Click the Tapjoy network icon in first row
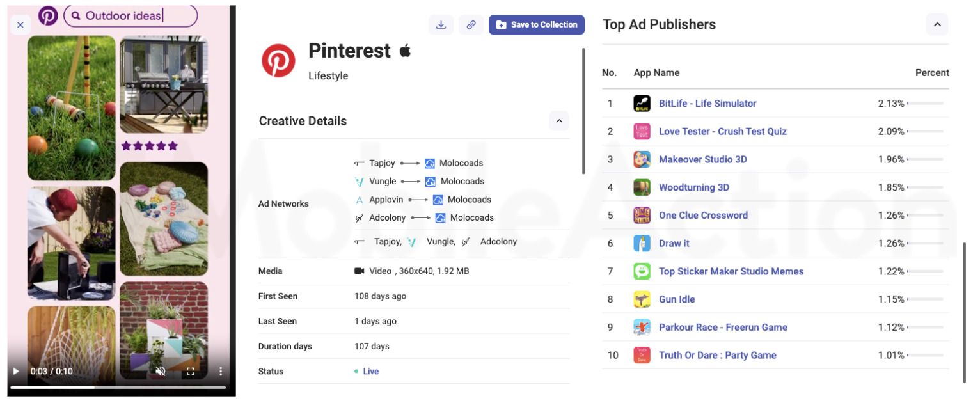 coord(360,163)
